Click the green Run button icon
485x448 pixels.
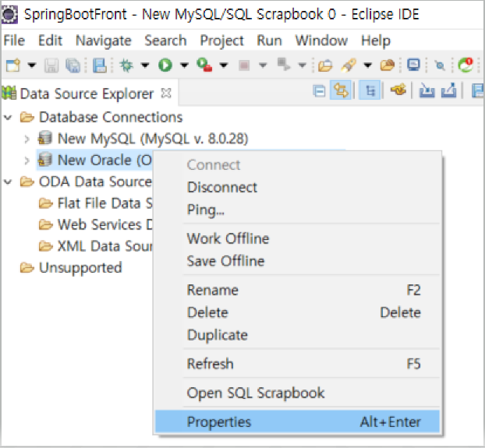[165, 65]
